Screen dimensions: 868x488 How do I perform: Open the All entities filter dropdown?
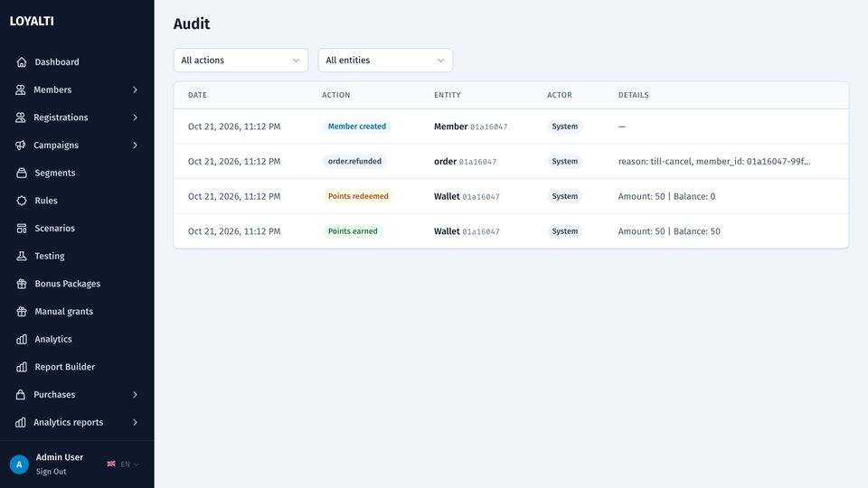[385, 61]
